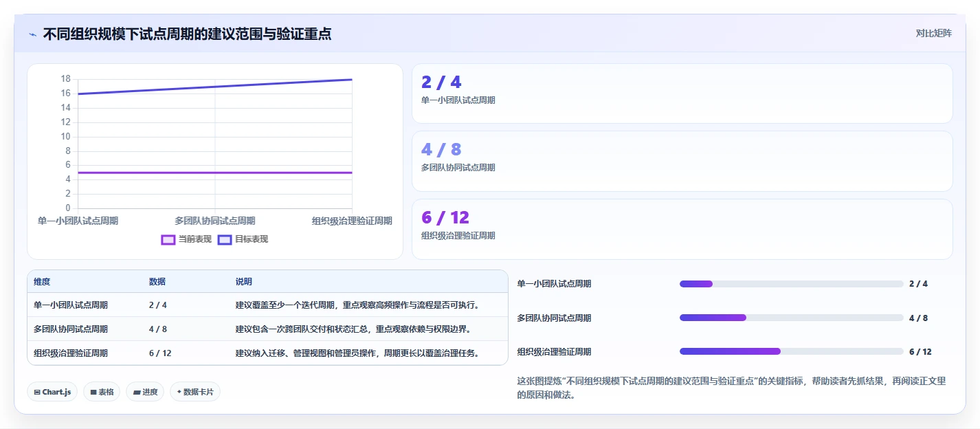Click the 多团队协同试点周期 cell in the table
The image size is (980, 429).
(x=71, y=329)
